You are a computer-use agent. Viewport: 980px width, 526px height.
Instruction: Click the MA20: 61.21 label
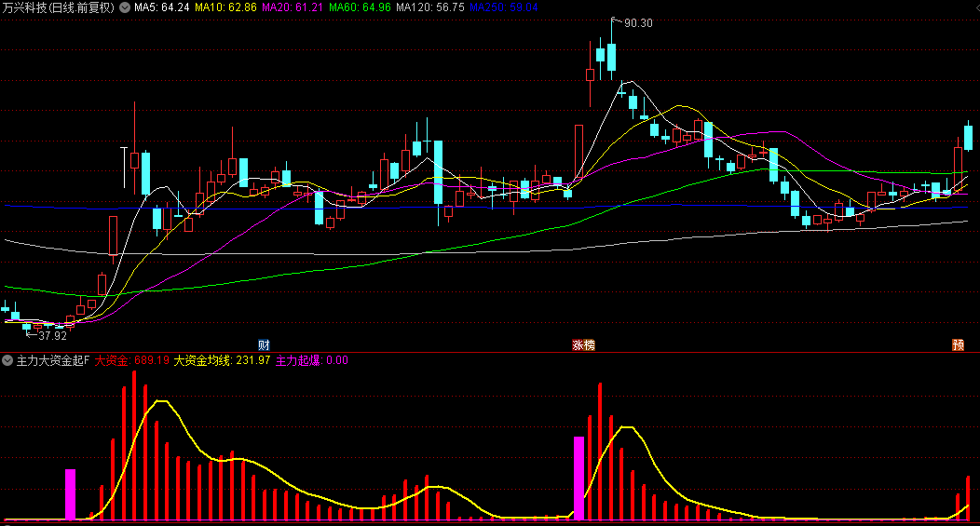coord(293,7)
